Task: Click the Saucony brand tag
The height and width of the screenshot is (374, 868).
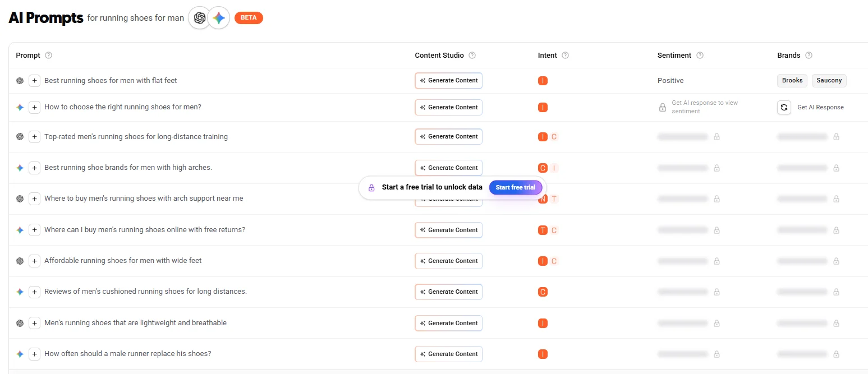Action: pos(829,81)
